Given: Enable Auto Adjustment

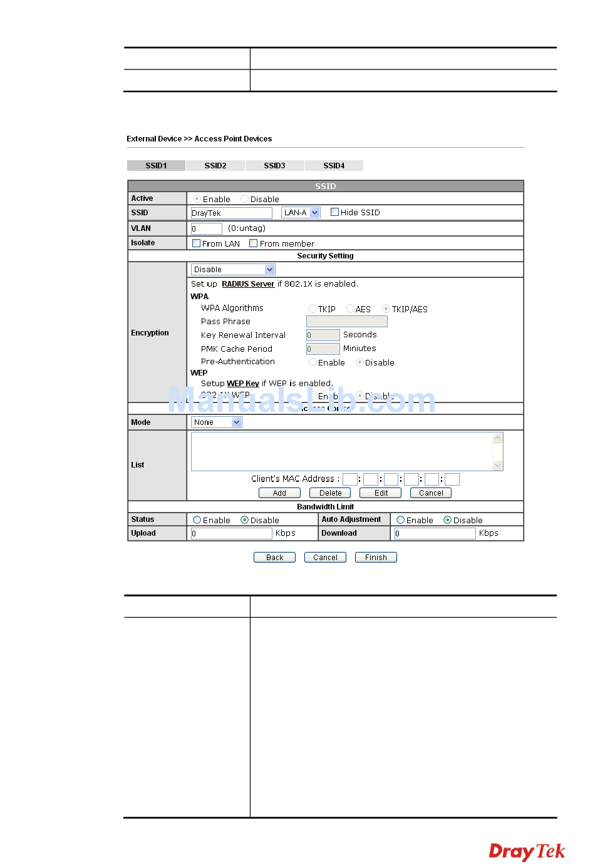Looking at the screenshot, I should (x=401, y=520).
